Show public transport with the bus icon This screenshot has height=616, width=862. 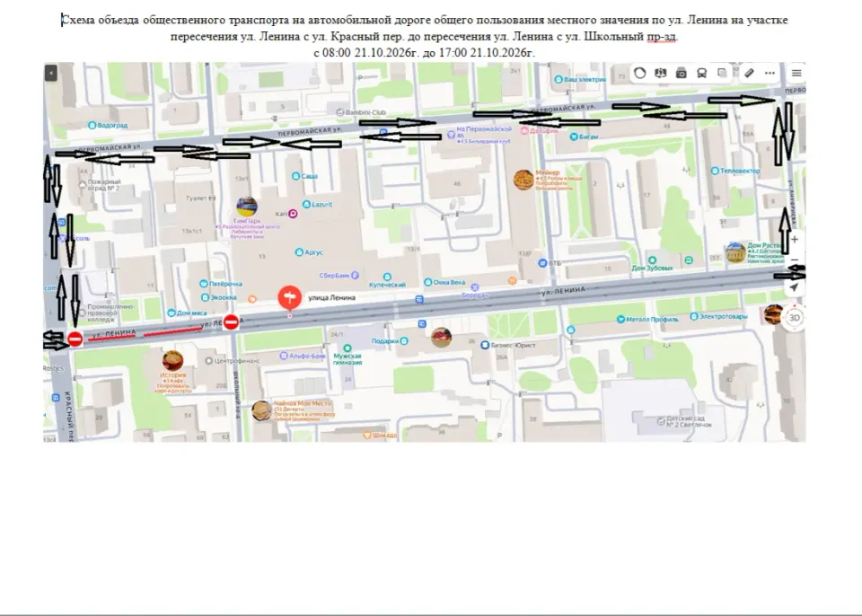click(x=701, y=73)
